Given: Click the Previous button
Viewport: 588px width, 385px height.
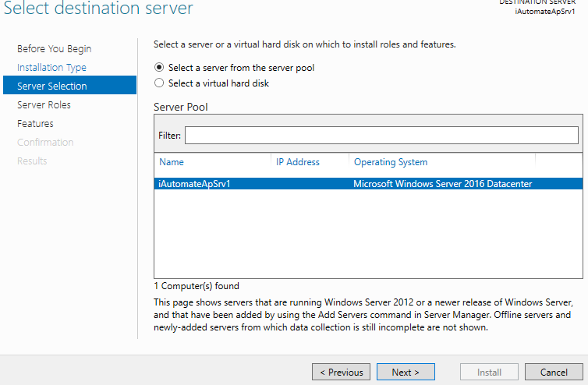Looking at the screenshot, I should (x=341, y=372).
